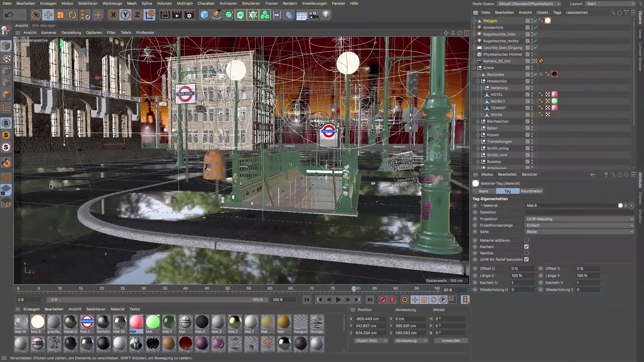Render active view clapperboard icon

[x=165, y=15]
